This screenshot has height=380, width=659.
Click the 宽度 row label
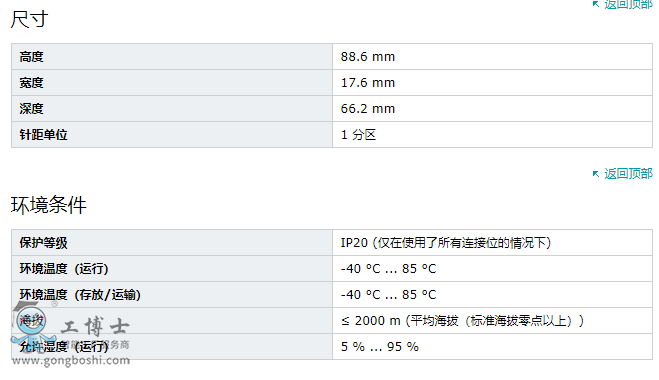point(32,83)
